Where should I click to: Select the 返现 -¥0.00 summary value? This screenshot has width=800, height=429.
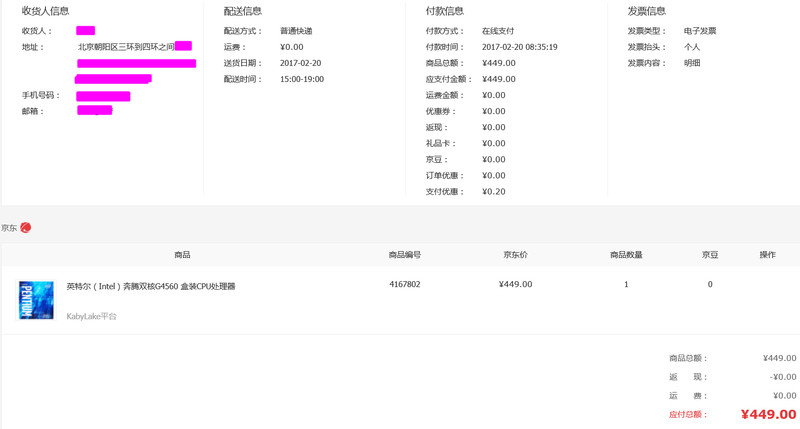(783, 377)
